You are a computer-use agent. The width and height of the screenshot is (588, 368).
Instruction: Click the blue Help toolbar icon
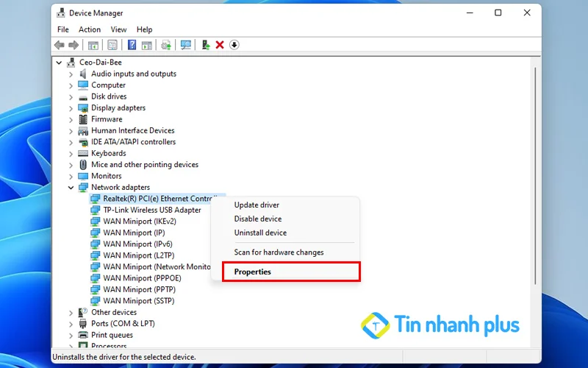[x=132, y=45]
